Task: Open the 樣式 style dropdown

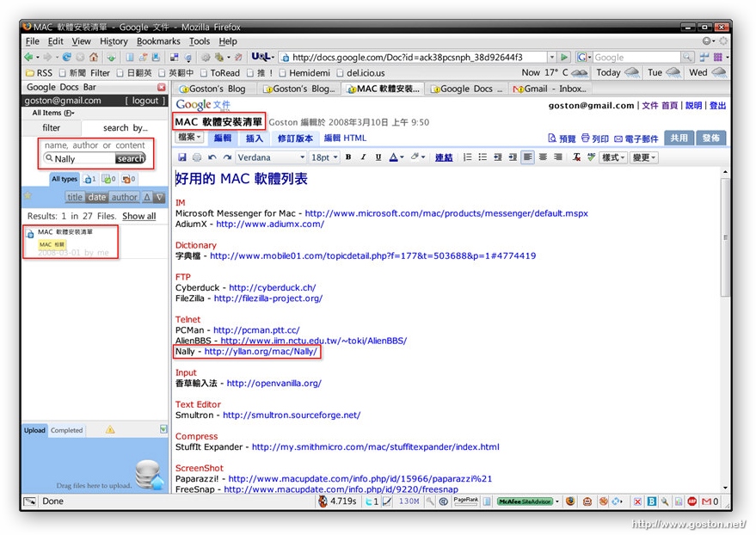Action: (613, 157)
